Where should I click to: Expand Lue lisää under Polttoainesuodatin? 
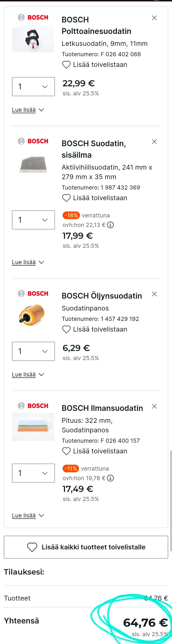tap(28, 110)
